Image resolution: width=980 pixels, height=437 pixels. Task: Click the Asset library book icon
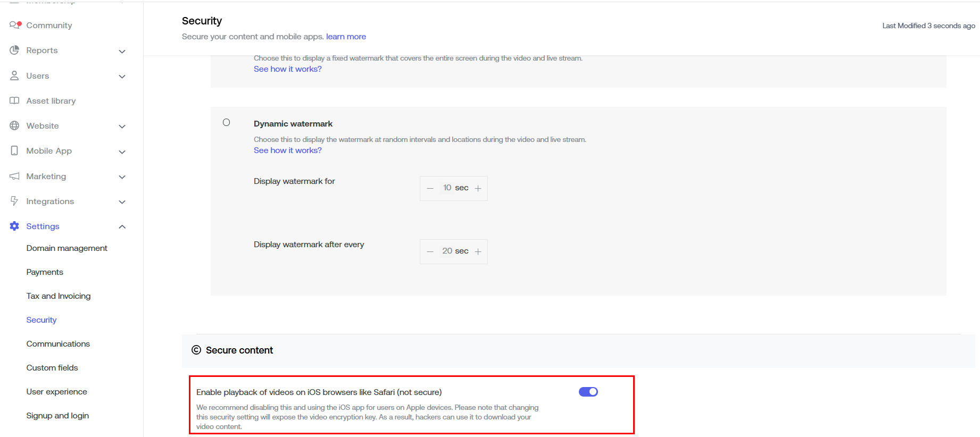click(14, 100)
